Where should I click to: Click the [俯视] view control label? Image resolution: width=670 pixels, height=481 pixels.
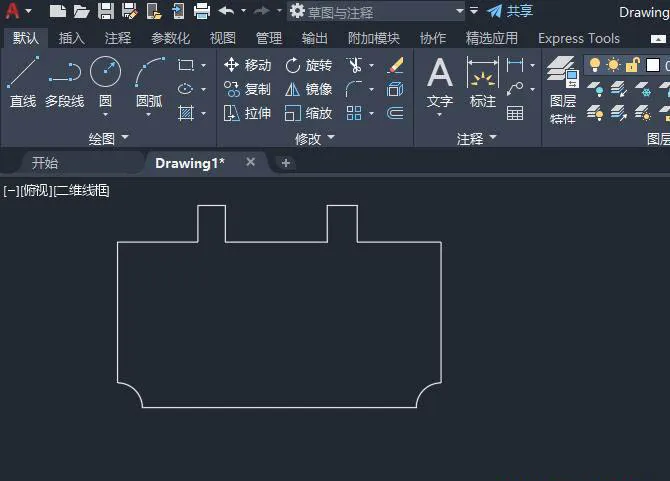pyautogui.click(x=36, y=191)
